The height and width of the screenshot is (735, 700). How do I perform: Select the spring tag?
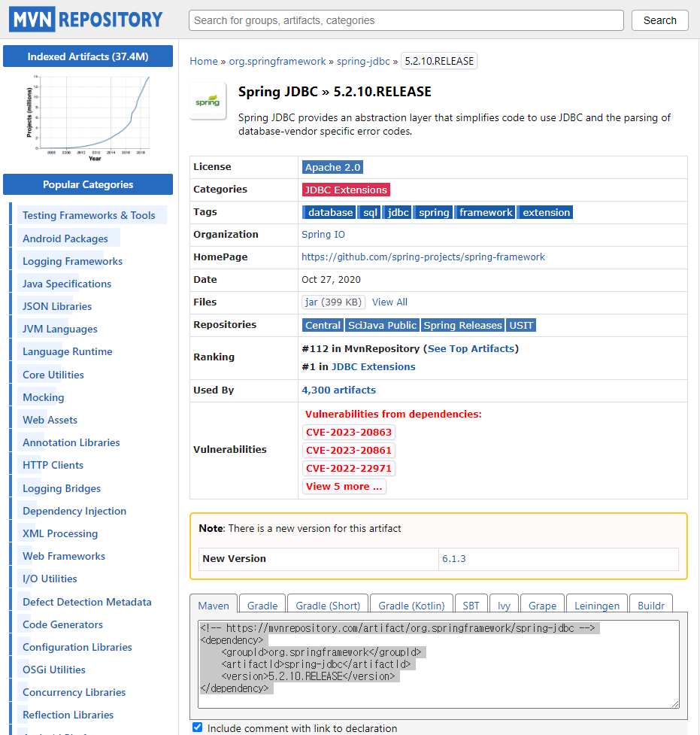click(434, 212)
